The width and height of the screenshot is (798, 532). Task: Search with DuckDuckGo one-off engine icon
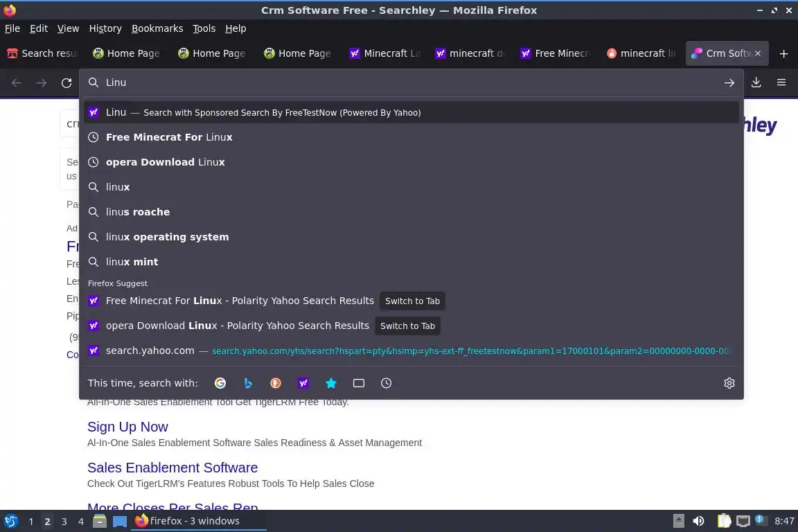point(275,383)
